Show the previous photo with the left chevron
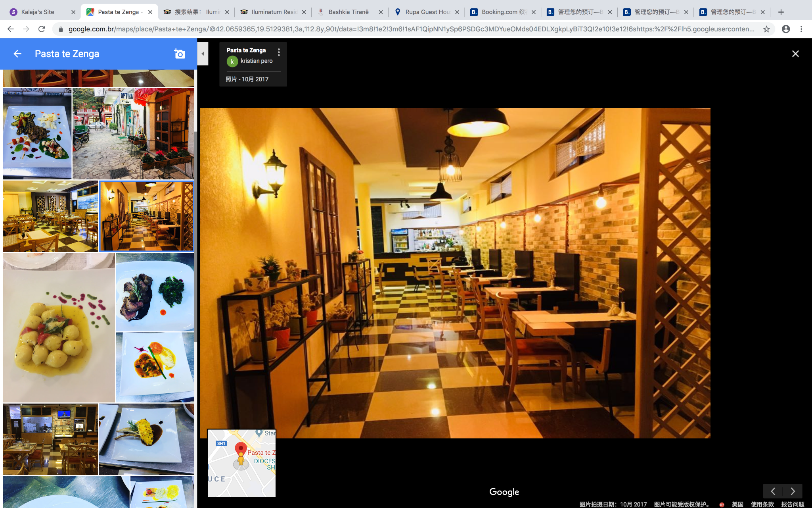 773,491
